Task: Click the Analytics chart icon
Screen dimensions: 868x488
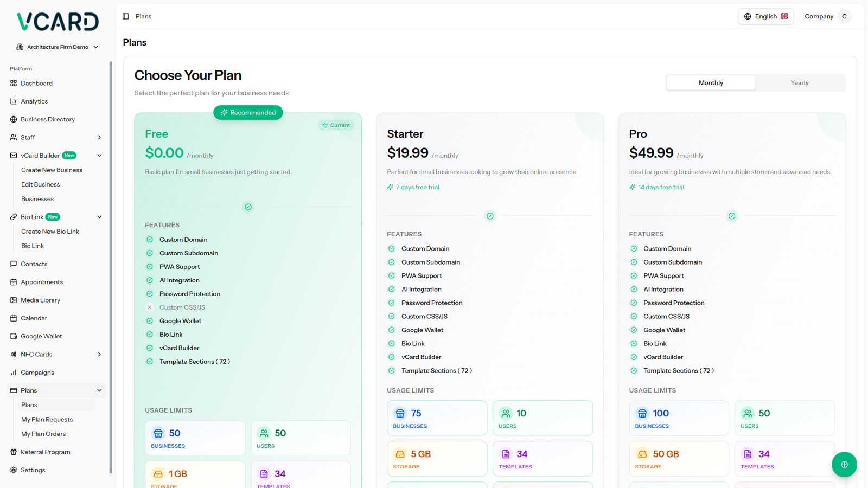Action: [14, 101]
